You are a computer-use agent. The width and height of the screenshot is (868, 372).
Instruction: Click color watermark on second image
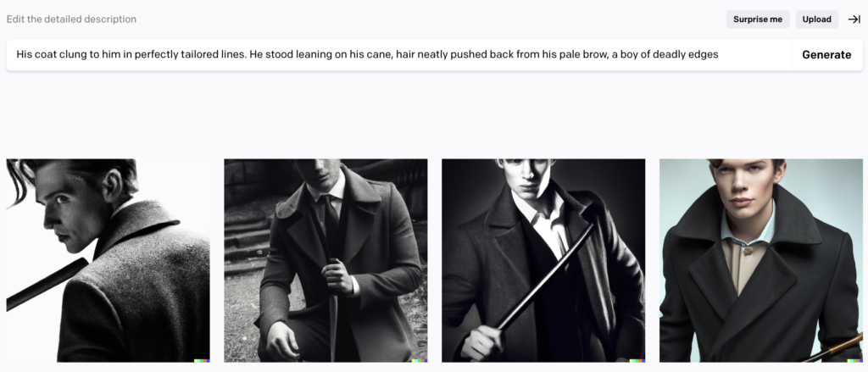[419, 360]
